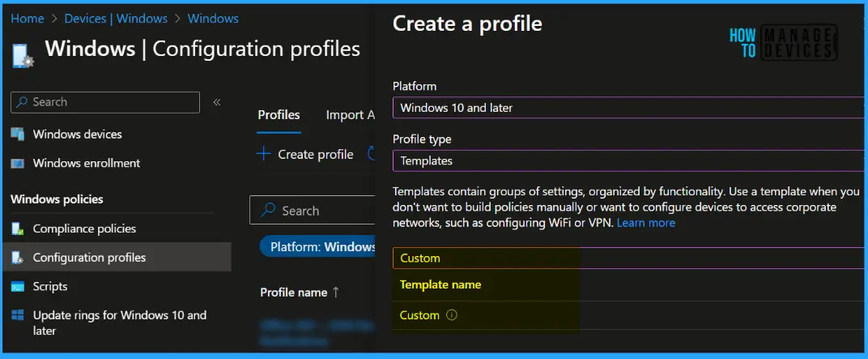This screenshot has height=359, width=868.
Task: Click the Custom template search field
Action: tap(628, 259)
